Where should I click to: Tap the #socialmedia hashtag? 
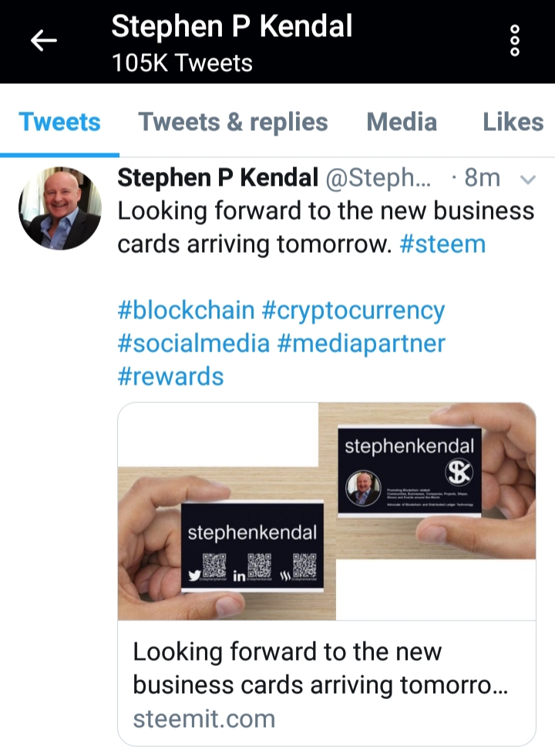pyautogui.click(x=193, y=343)
